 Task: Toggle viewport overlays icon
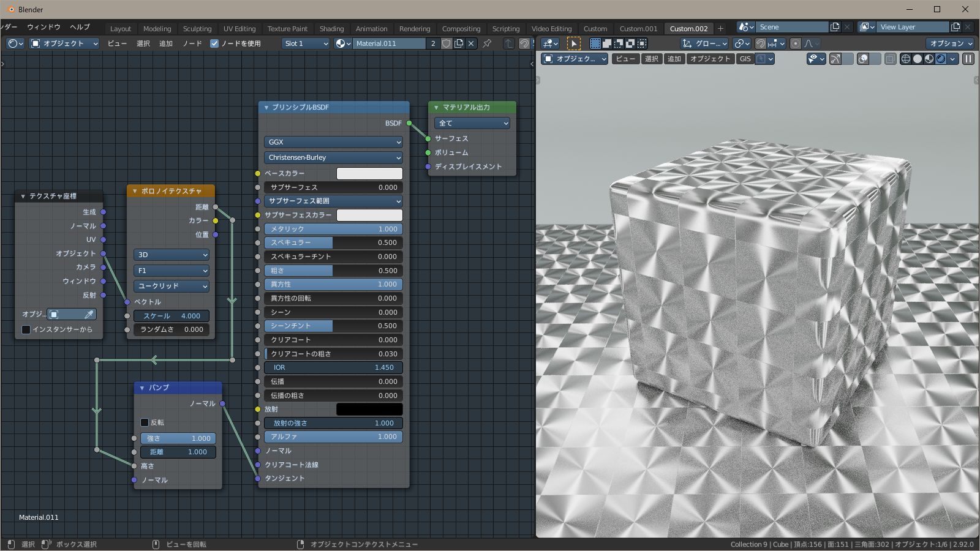tap(863, 59)
